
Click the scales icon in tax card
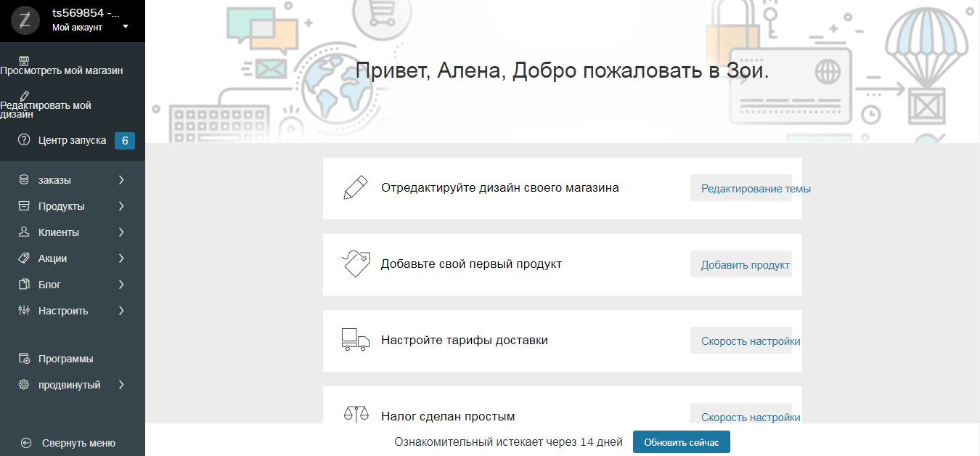coord(356,415)
